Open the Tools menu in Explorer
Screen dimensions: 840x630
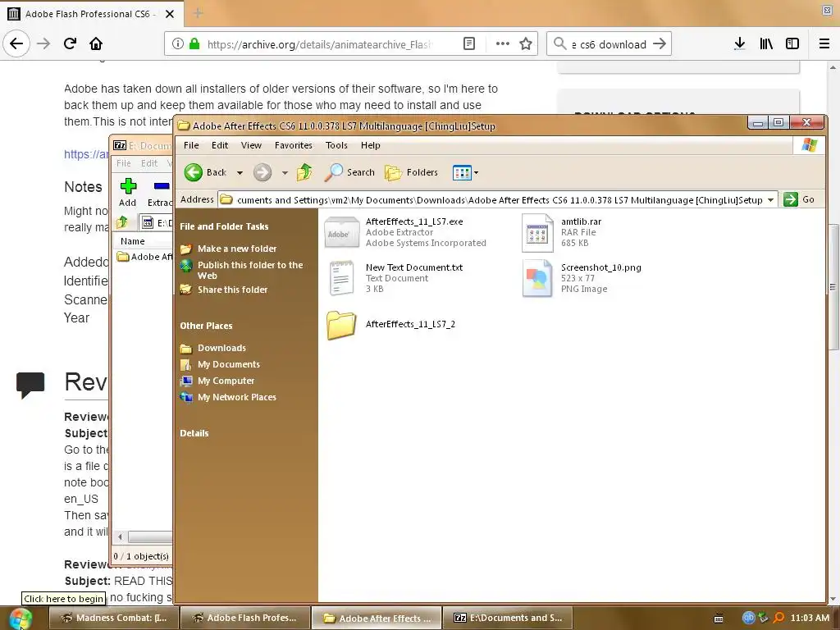pos(336,145)
